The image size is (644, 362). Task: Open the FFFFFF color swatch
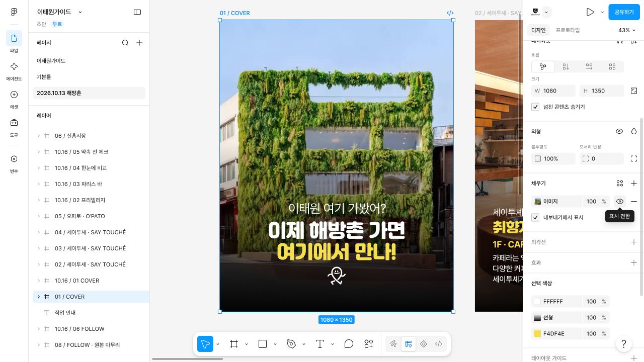click(537, 302)
